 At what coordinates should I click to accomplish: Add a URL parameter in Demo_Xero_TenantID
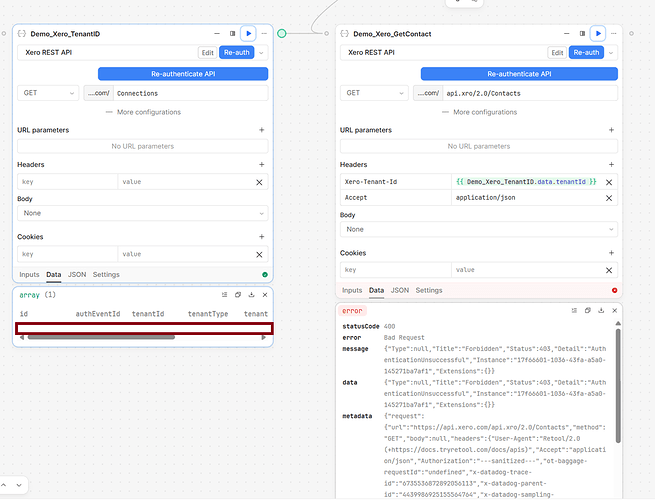pyautogui.click(x=261, y=130)
